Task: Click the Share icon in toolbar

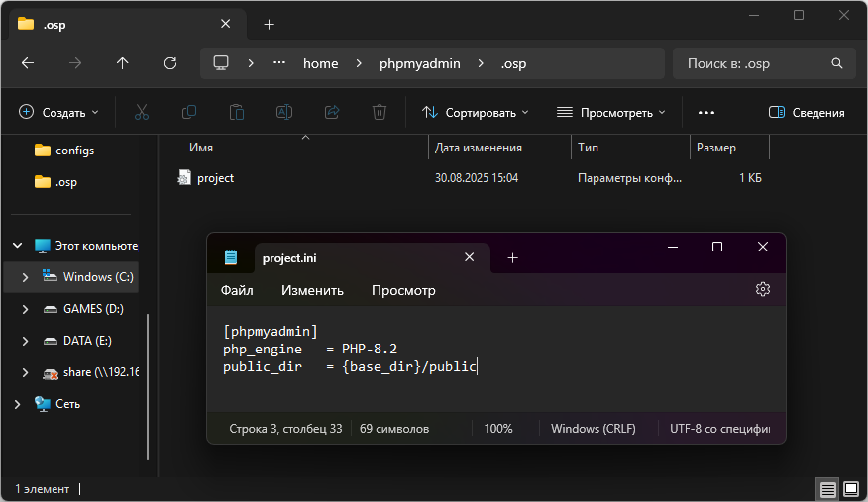Action: point(332,113)
